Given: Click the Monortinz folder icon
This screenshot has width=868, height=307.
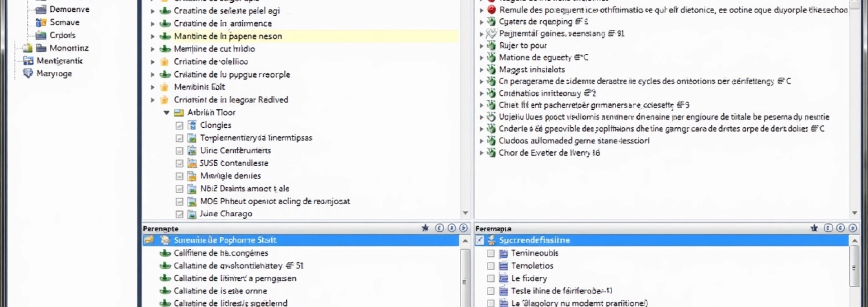Looking at the screenshot, I should click(41, 48).
